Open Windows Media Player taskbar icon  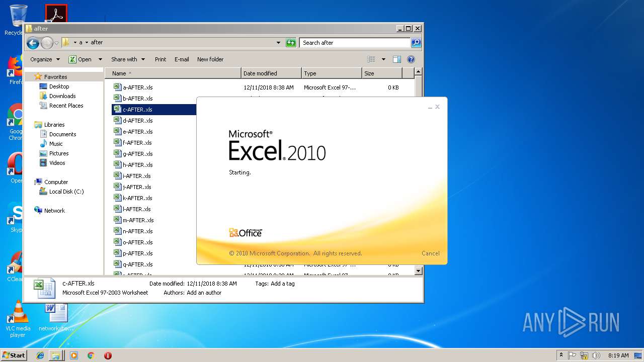74,355
